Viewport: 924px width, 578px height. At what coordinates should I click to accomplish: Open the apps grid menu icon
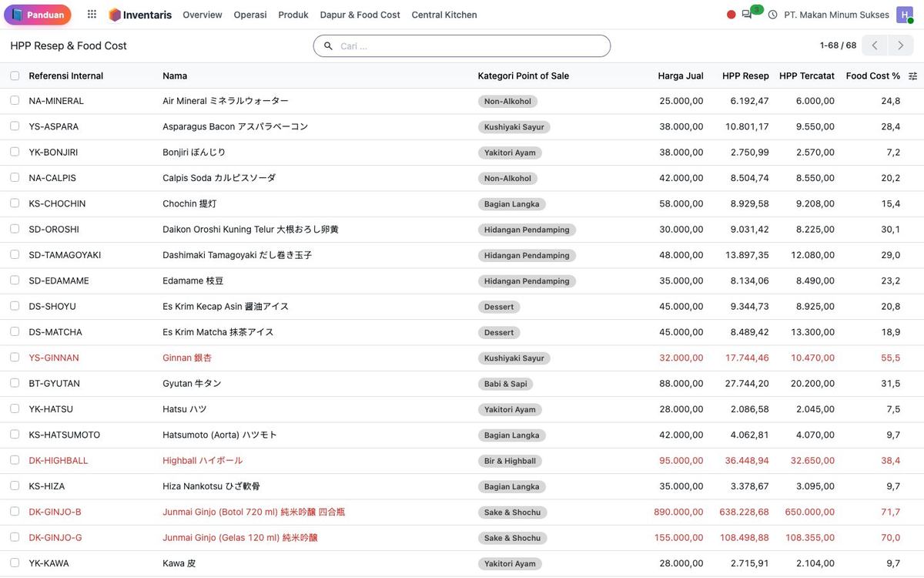pyautogui.click(x=92, y=15)
